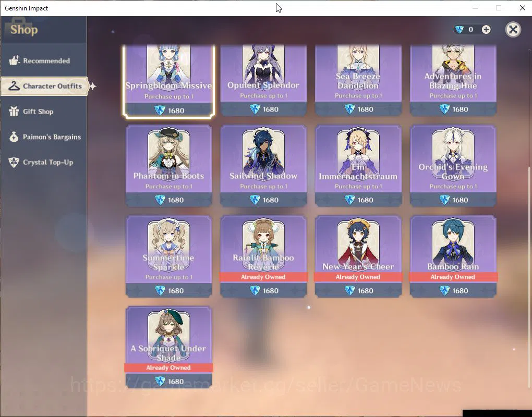The width and height of the screenshot is (532, 417).
Task: Select the Sea Breeze Dandelion outfit
Action: (358, 80)
